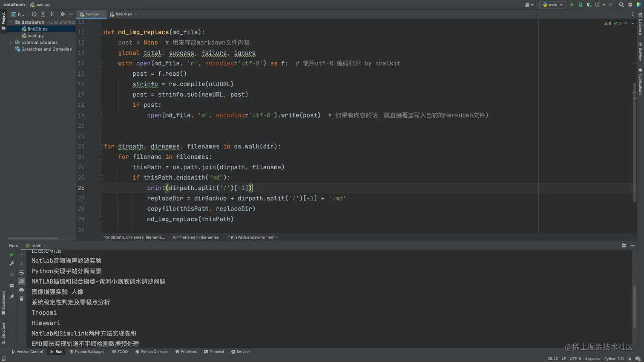Select the main tab in Run panel
644x362 pixels.
[36, 245]
